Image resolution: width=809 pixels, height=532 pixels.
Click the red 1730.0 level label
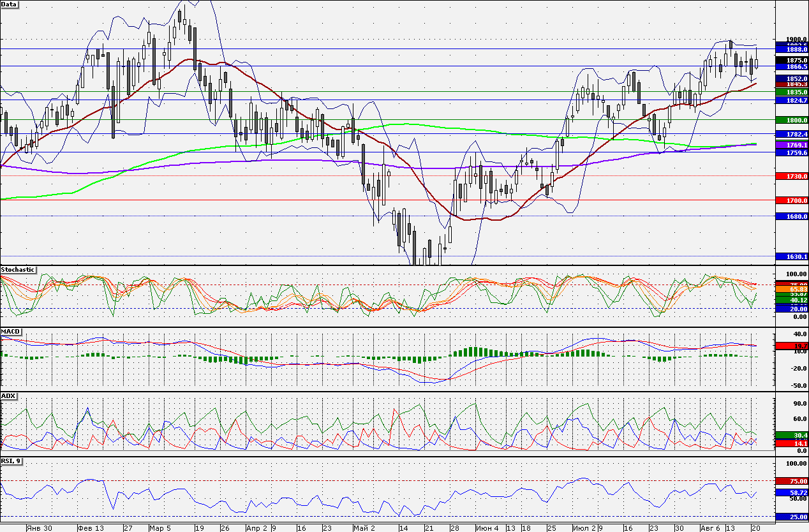[x=791, y=176]
